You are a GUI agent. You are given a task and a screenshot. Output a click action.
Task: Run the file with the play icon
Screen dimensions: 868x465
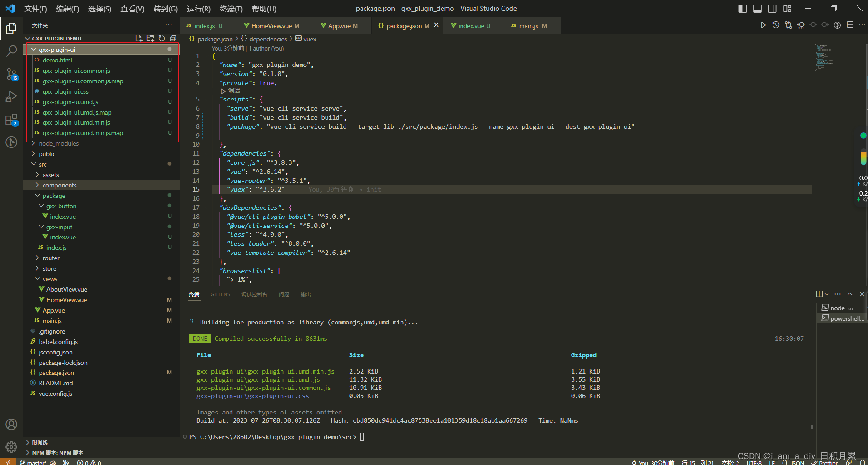[763, 25]
